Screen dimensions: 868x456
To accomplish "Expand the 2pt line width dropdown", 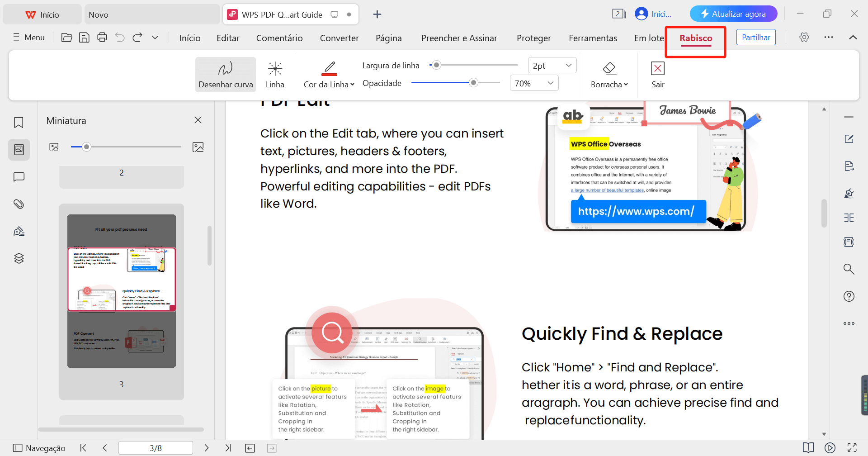I will click(568, 65).
